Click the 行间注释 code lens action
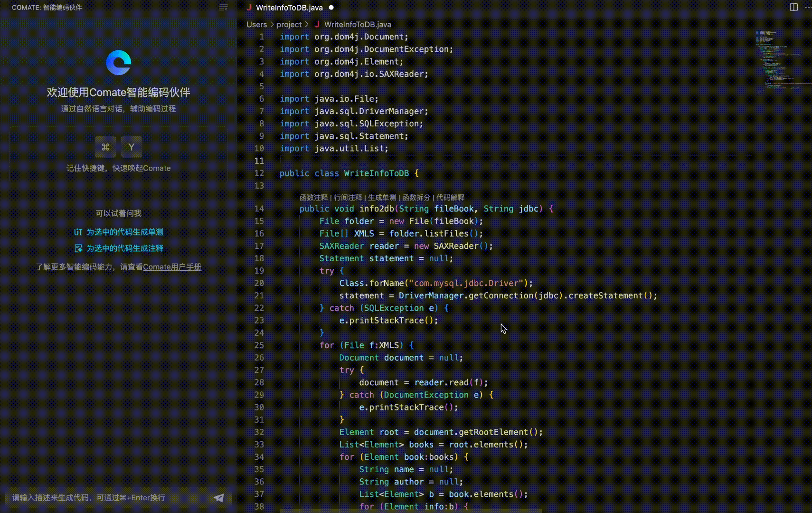 tap(348, 198)
